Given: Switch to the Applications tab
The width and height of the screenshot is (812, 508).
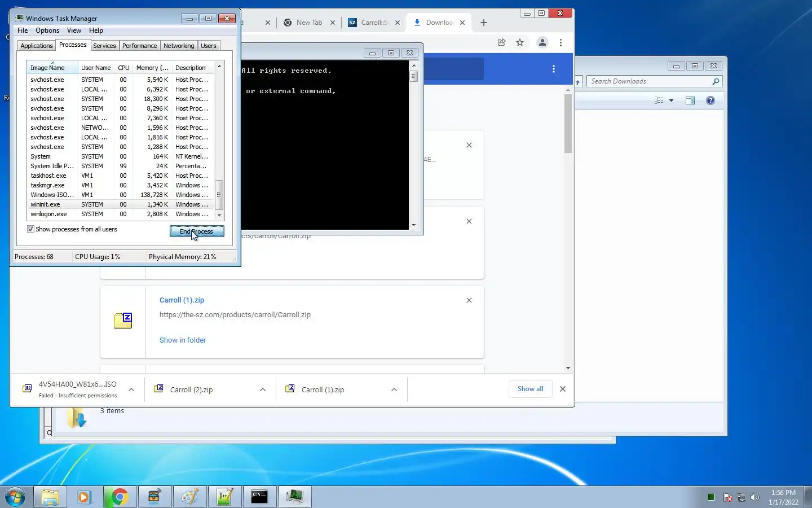Looking at the screenshot, I should tap(37, 46).
